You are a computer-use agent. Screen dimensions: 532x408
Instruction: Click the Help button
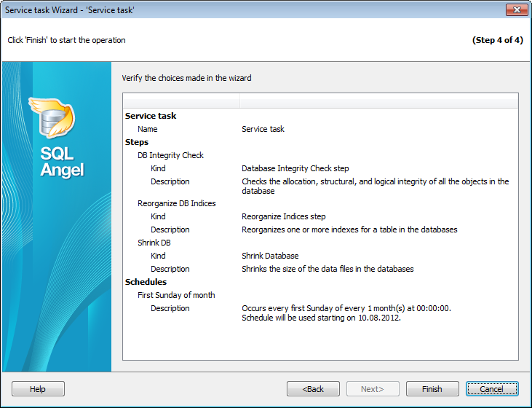click(x=38, y=388)
